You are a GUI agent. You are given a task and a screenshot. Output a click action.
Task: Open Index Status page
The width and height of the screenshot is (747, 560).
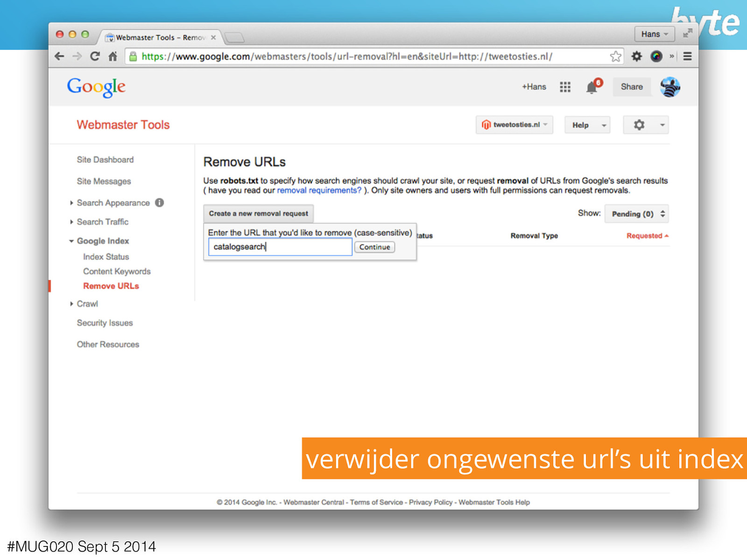click(106, 257)
